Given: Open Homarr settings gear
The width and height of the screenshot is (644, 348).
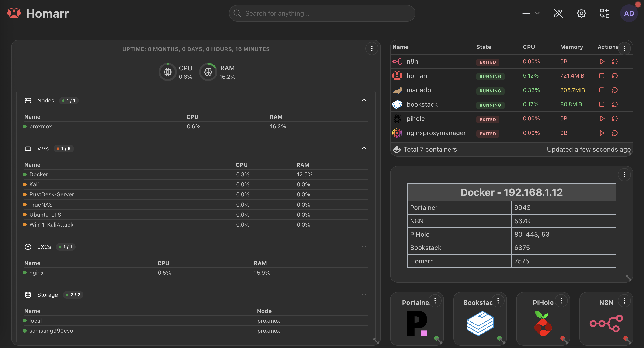Looking at the screenshot, I should click(581, 13).
